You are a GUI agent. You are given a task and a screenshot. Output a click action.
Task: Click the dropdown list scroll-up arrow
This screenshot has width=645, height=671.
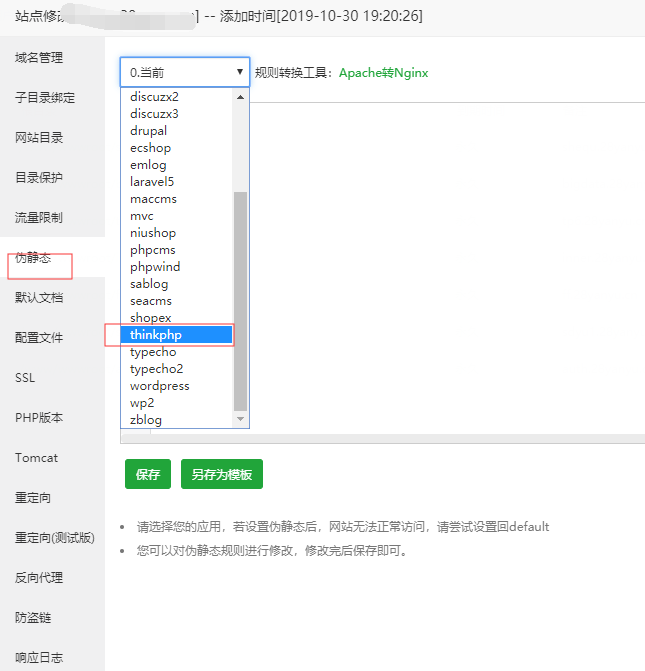point(241,97)
